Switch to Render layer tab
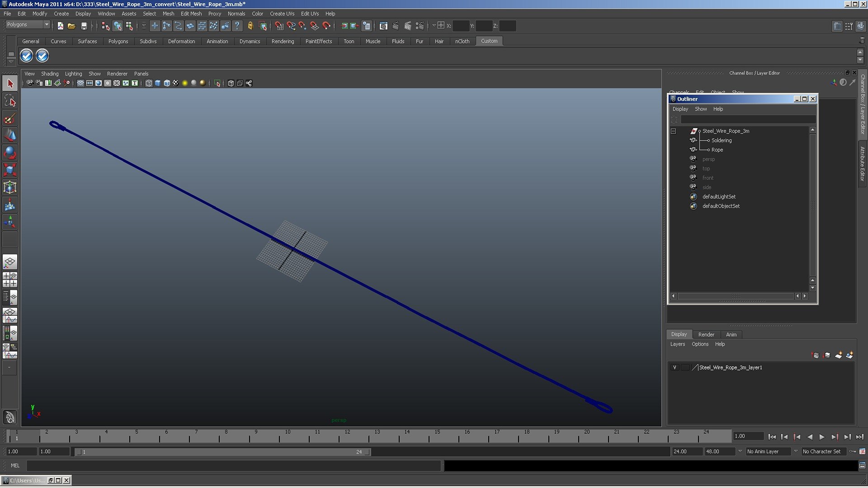The width and height of the screenshot is (868, 488). (x=706, y=334)
